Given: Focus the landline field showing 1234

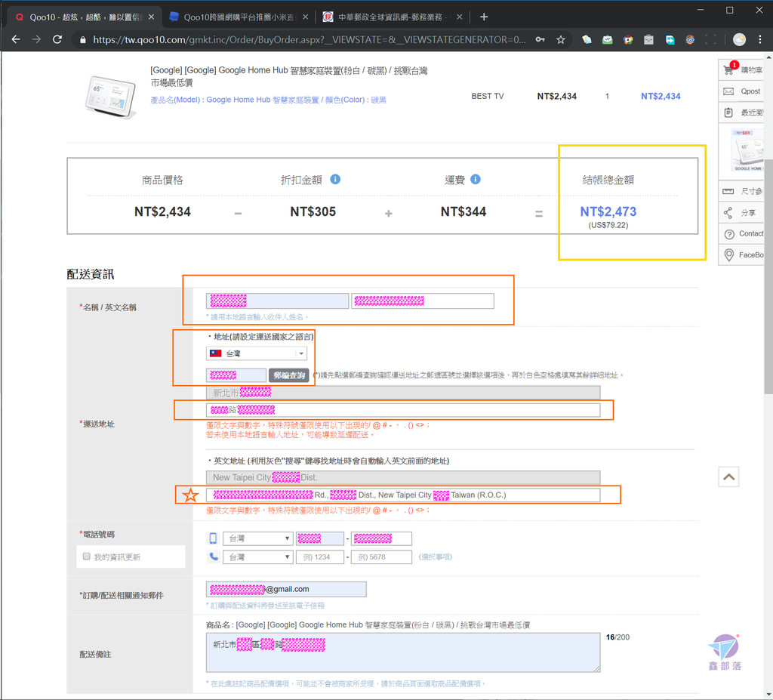Looking at the screenshot, I should click(320, 557).
